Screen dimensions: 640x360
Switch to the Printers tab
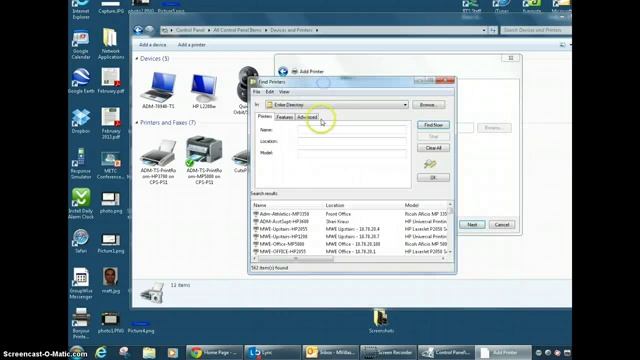(264, 116)
